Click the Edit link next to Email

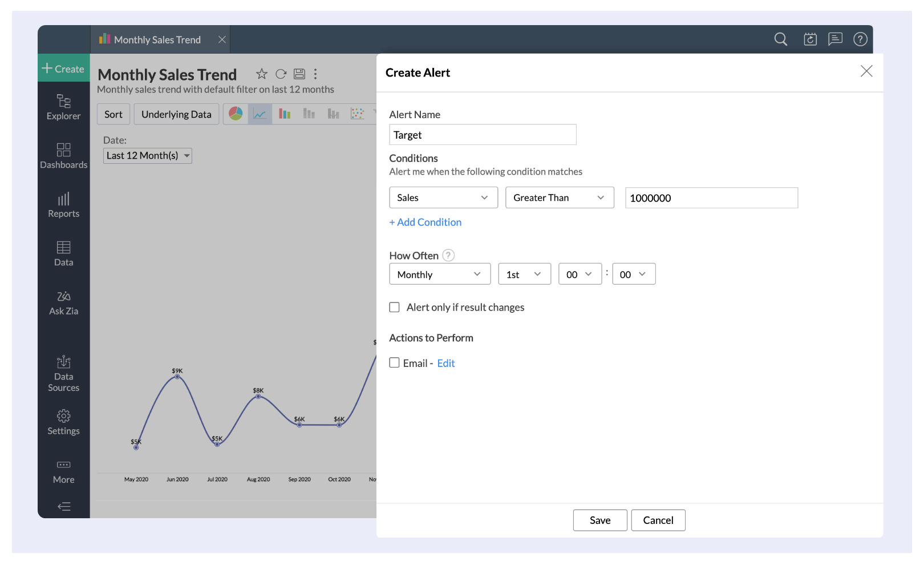pos(446,364)
